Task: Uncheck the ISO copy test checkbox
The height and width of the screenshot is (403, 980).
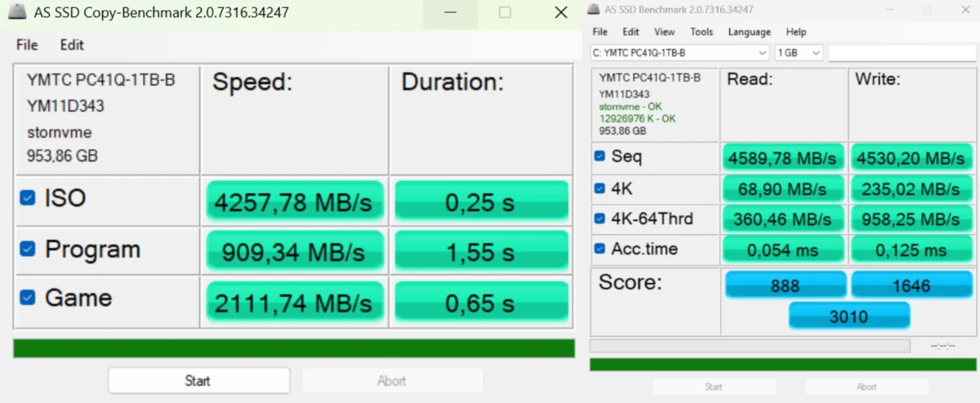Action: (28, 198)
